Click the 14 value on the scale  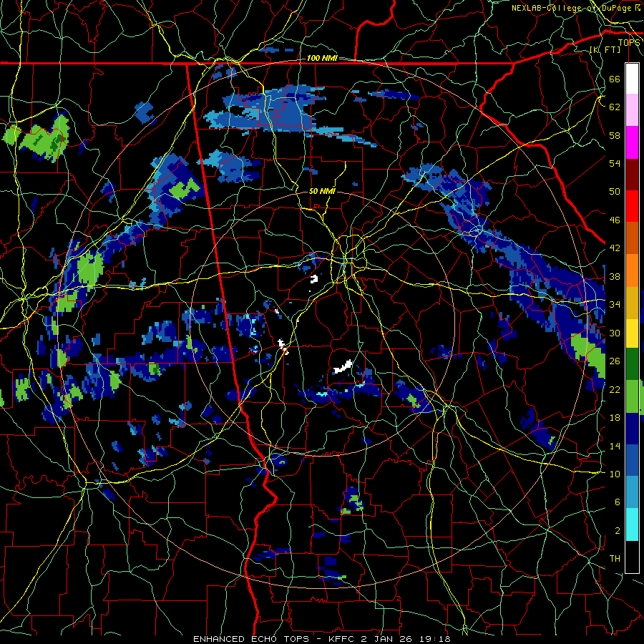615,446
